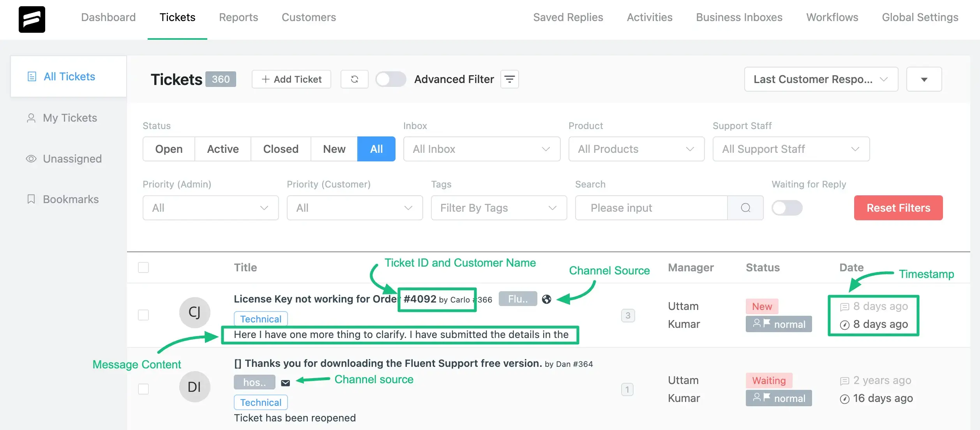Open the All Inbox dropdown
Image resolution: width=980 pixels, height=430 pixels.
point(482,149)
